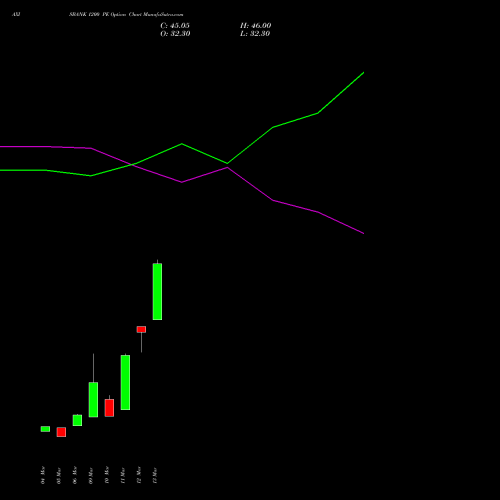Select the small red candle on 12 Mar
The height and width of the screenshot is (500, 500).
coord(141,329)
